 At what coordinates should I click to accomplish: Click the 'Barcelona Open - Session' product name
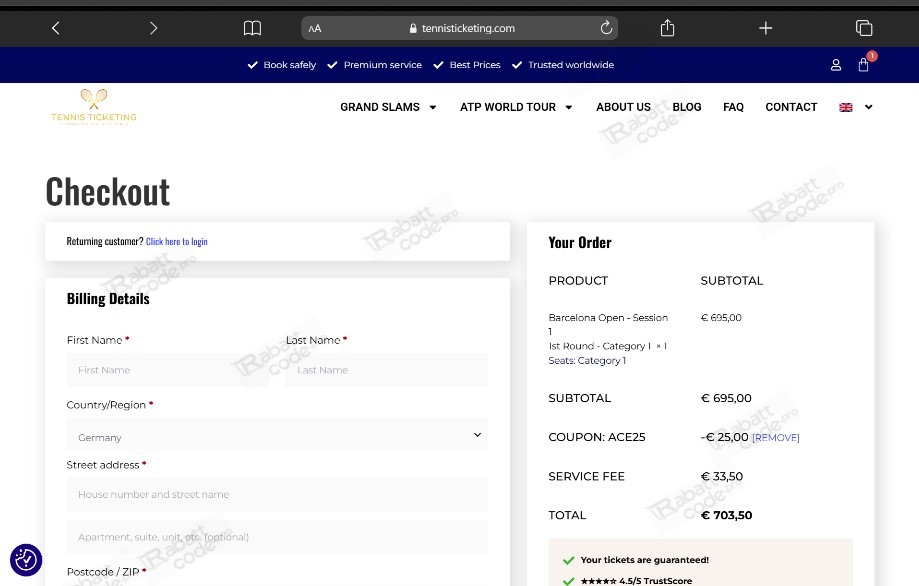click(x=608, y=318)
